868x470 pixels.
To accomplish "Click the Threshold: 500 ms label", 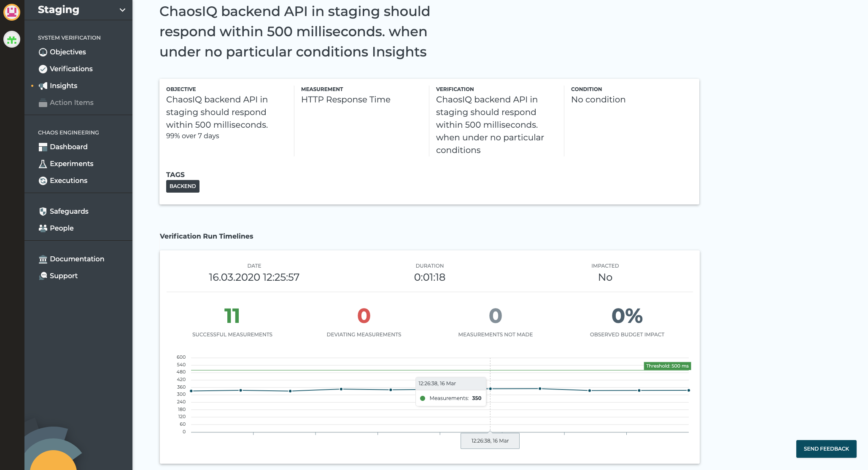I will tap(667, 366).
